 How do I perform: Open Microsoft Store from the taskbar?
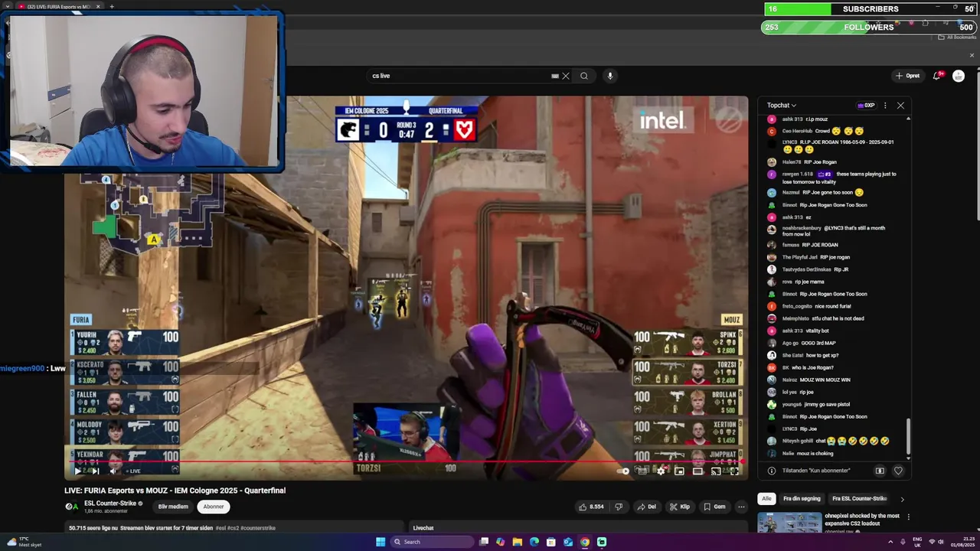(x=551, y=542)
